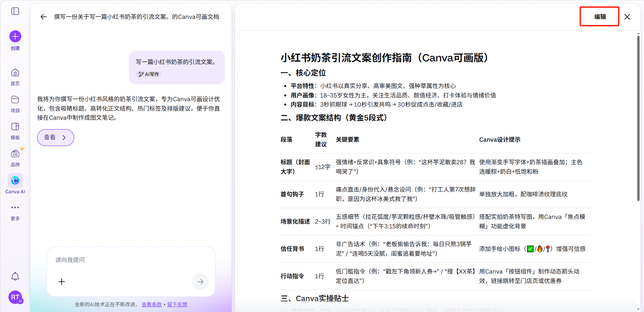The width and height of the screenshot is (644, 312).
Task: Close the document preview panel
Action: 627,17
